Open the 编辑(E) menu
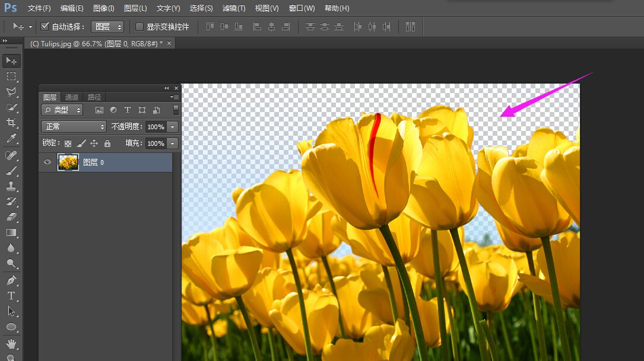Viewport: 644px width, 361px height. [x=72, y=8]
